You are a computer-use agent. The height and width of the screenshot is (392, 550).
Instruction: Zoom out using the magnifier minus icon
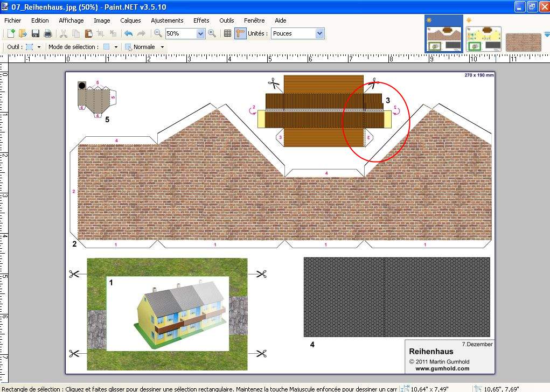click(x=158, y=33)
